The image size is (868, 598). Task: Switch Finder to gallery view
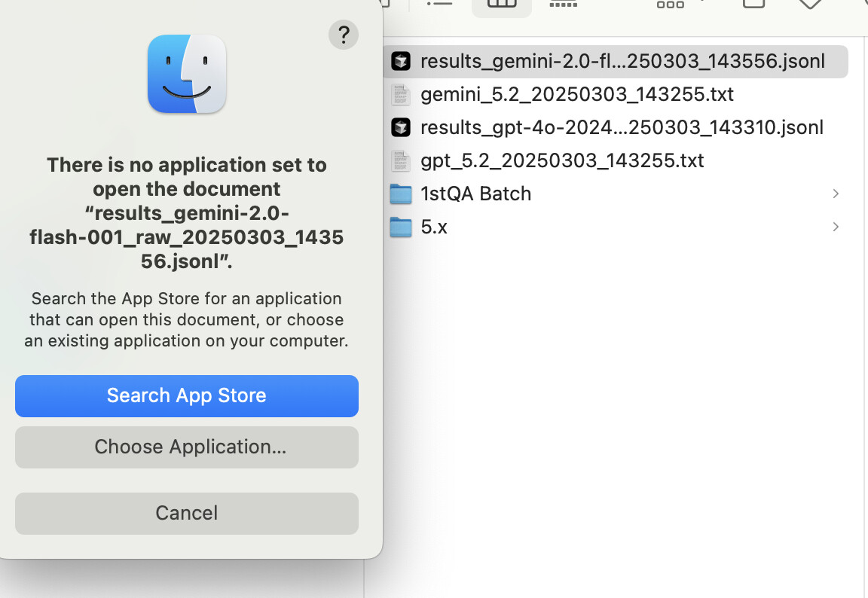tap(563, 5)
